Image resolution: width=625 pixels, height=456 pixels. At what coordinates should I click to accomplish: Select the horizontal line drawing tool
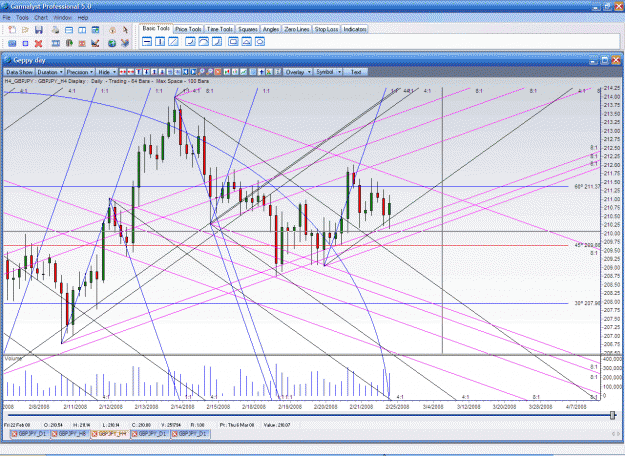pyautogui.click(x=147, y=41)
